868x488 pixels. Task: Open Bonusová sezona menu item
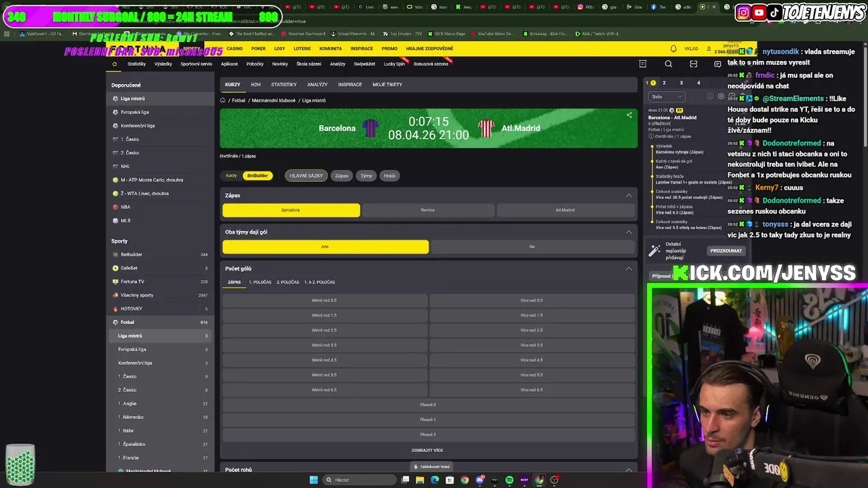tap(431, 64)
